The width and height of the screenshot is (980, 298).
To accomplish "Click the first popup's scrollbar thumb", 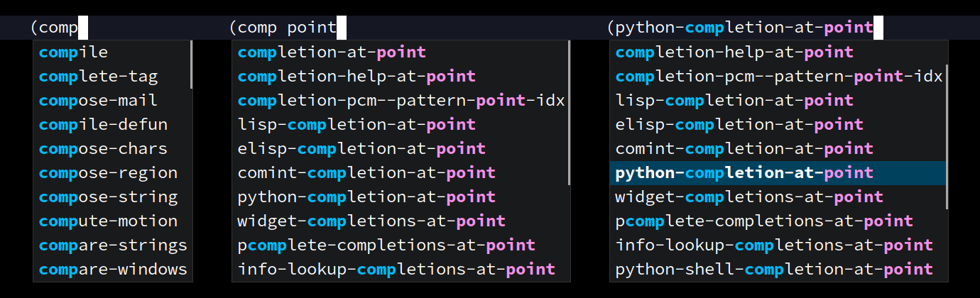I will point(192,65).
